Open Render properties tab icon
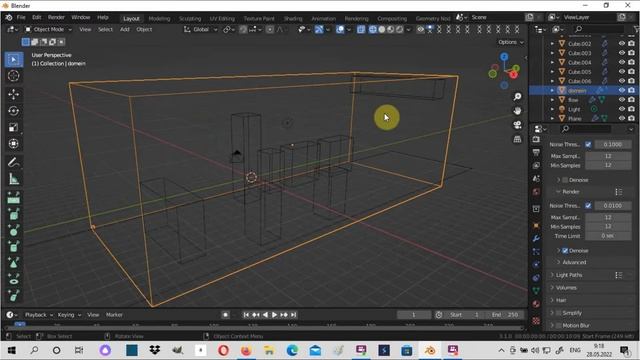Viewport: 640px width, 360px height. (x=536, y=140)
